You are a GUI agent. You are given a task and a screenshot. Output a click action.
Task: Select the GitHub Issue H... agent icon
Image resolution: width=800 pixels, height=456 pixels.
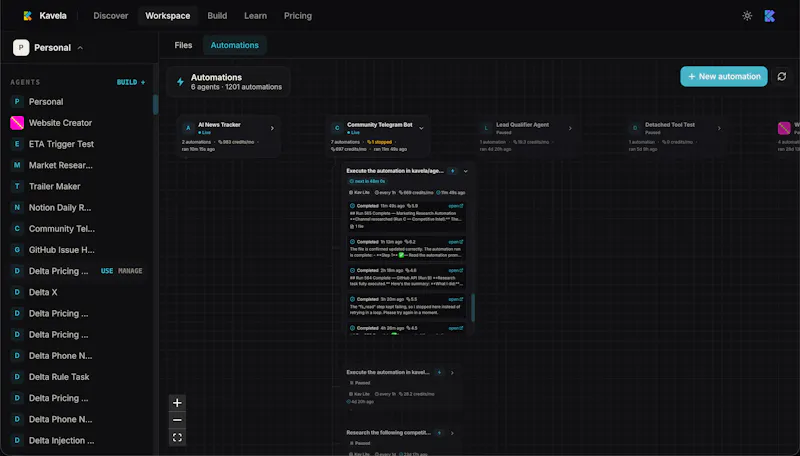[17, 250]
